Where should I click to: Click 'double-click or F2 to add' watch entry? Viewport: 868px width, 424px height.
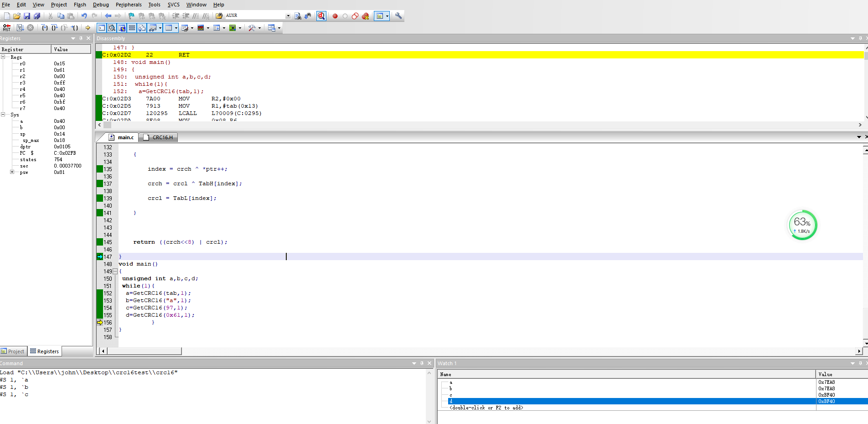pos(486,408)
